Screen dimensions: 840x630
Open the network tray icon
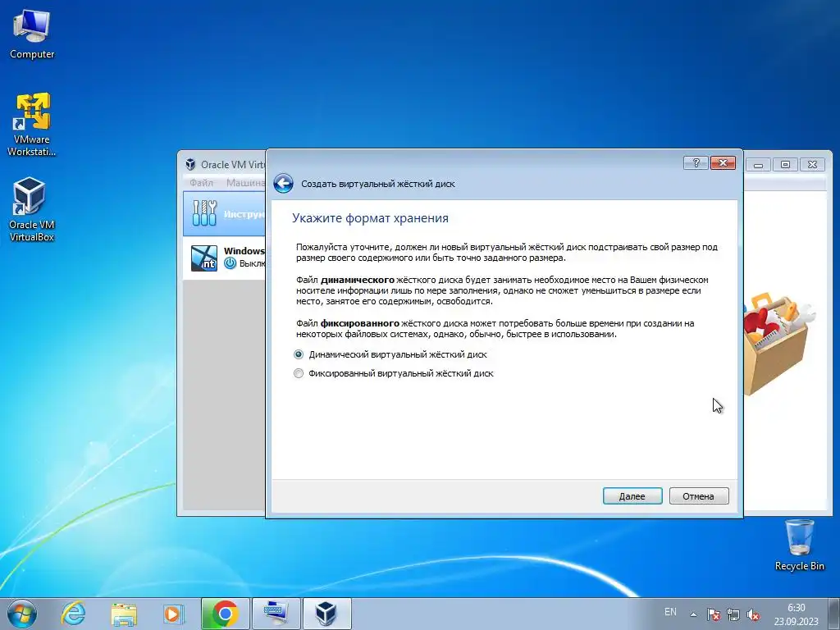[733, 614]
